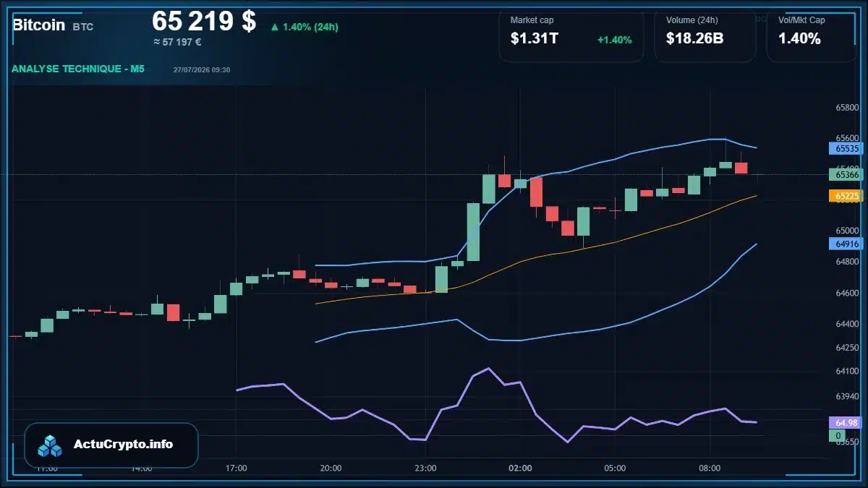Screen dimensions: 868x488
Task: Click the 65225 moving average price tag
Action: coord(846,196)
